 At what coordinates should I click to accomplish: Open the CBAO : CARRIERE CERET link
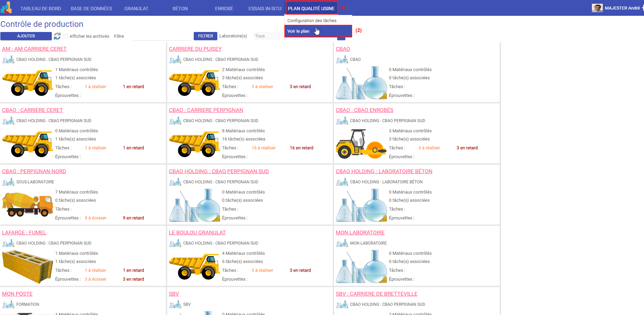point(32,110)
